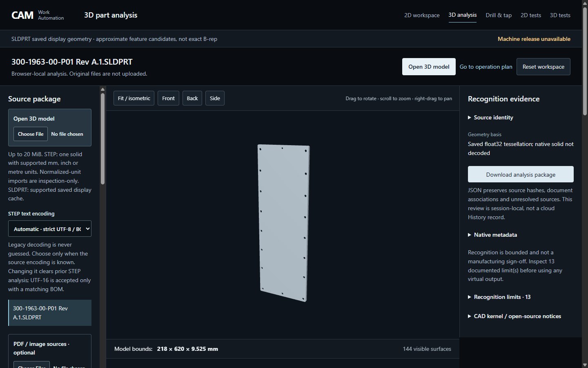The width and height of the screenshot is (588, 368).
Task: Click Choose File under Open 3D model
Action: 31,134
